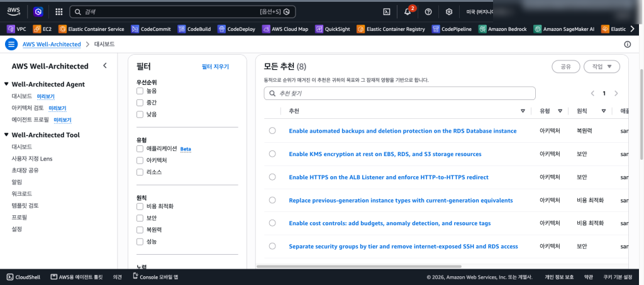Click the info circle icon at right
The width and height of the screenshot is (644, 285).
click(x=627, y=44)
